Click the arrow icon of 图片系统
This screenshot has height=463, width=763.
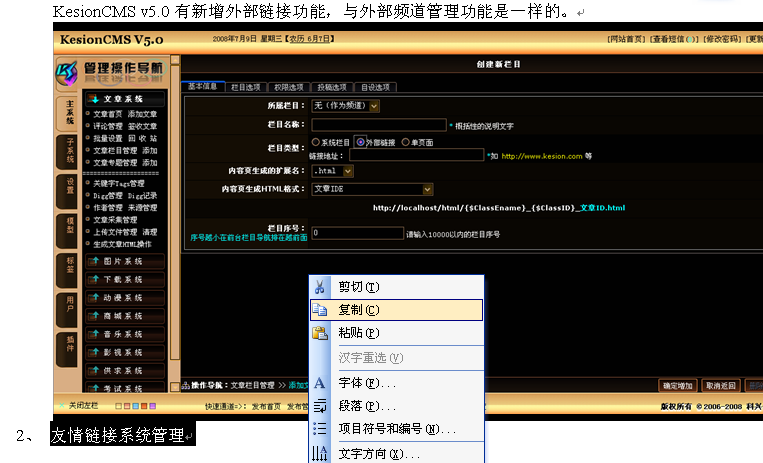click(x=94, y=261)
